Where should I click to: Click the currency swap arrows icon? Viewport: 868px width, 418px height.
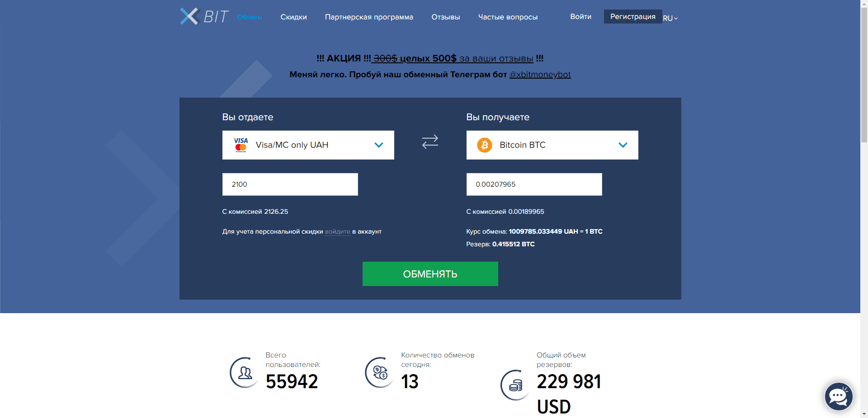pyautogui.click(x=429, y=142)
